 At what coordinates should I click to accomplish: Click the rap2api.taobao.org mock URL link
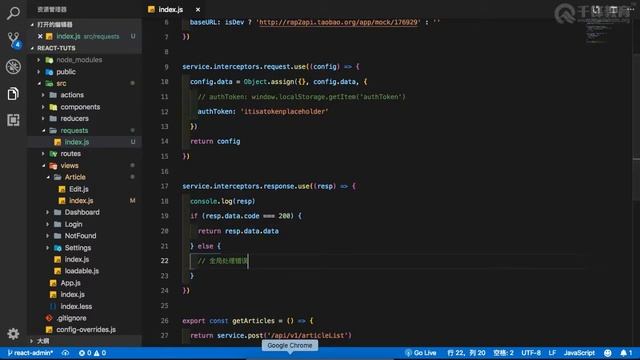pyautogui.click(x=338, y=22)
